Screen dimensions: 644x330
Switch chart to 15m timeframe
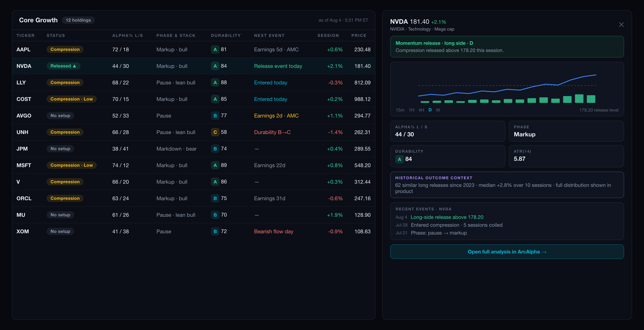click(x=400, y=110)
